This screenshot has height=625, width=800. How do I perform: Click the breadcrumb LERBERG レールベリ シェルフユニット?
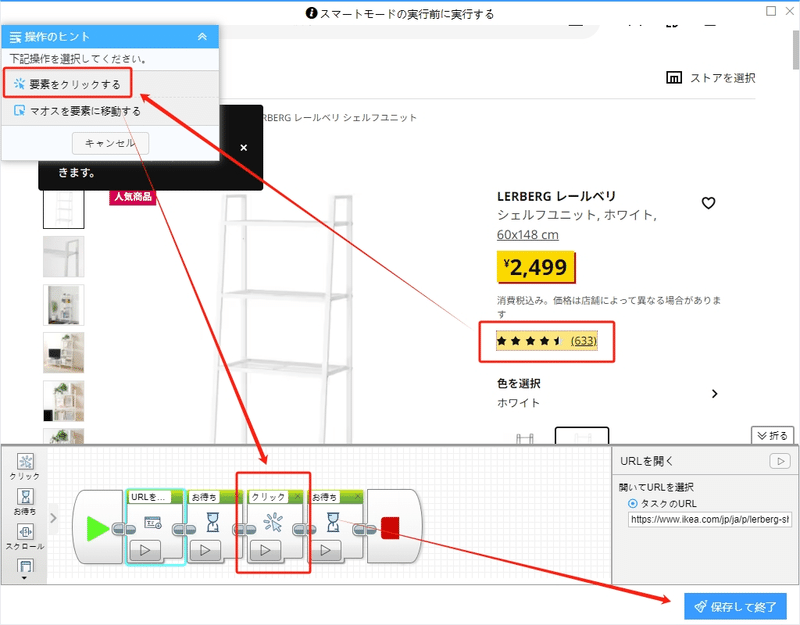340,117
